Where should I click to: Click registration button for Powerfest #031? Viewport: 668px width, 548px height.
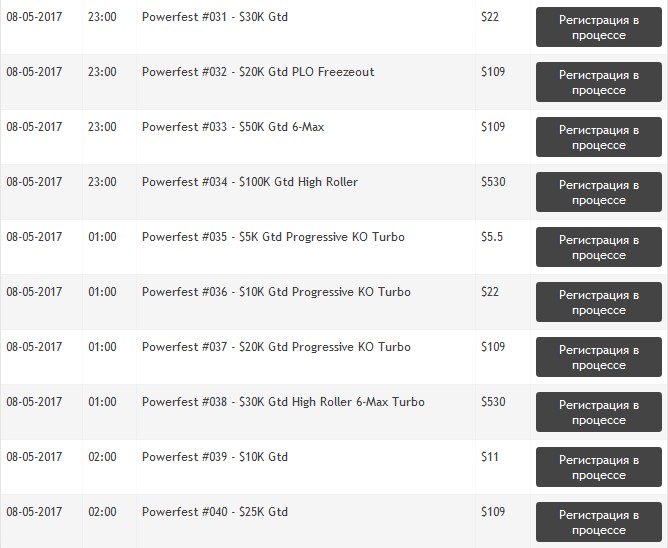tap(599, 27)
